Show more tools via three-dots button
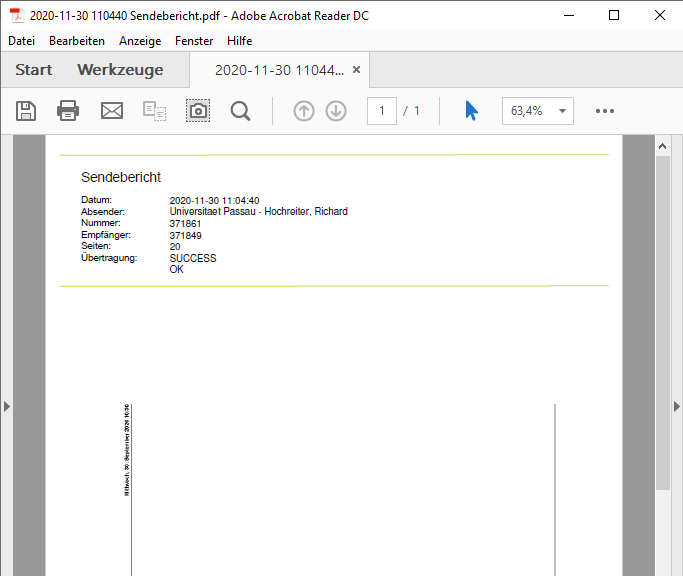This screenshot has height=576, width=683. coord(605,111)
